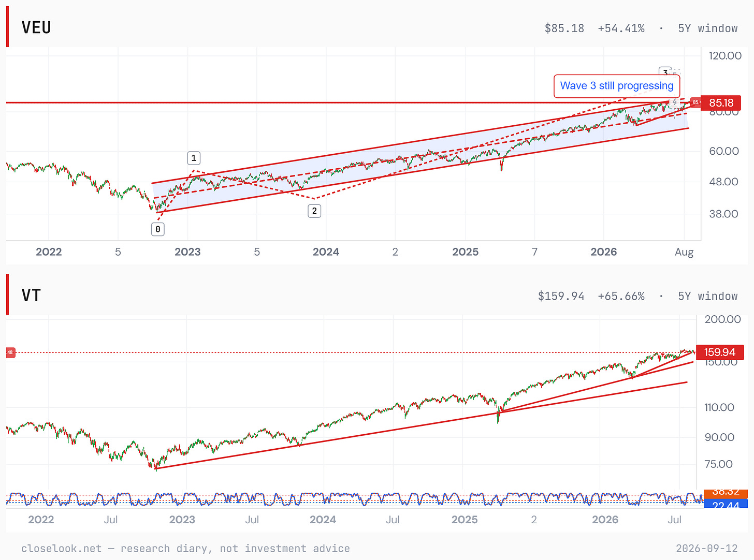Select wave label 2 on the VEU chart
The width and height of the screenshot is (754, 560).
[x=314, y=211]
